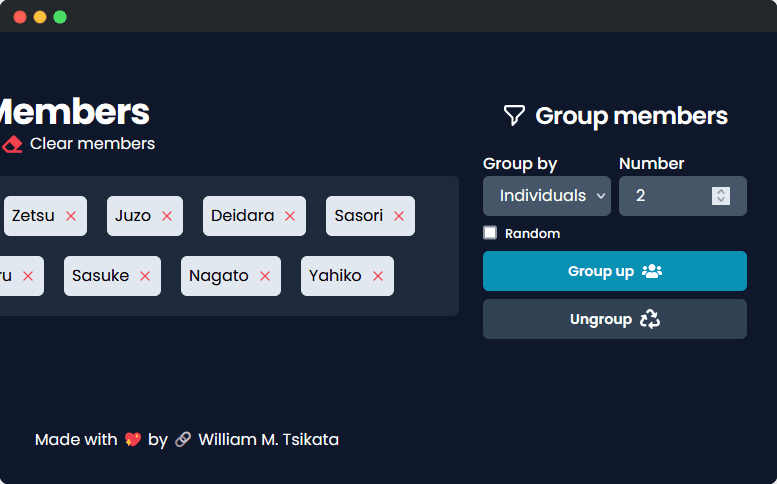This screenshot has height=484, width=777.
Task: Delete Nagato via the X icon
Action: [265, 276]
